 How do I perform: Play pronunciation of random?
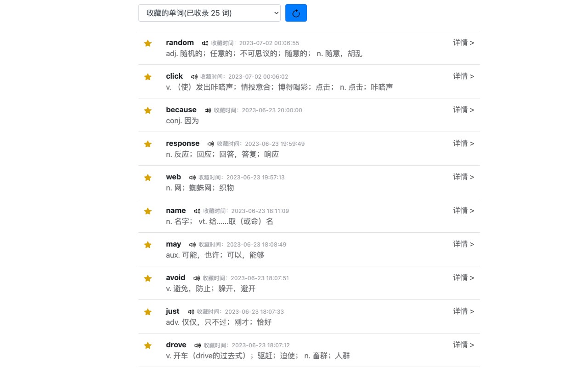click(205, 43)
